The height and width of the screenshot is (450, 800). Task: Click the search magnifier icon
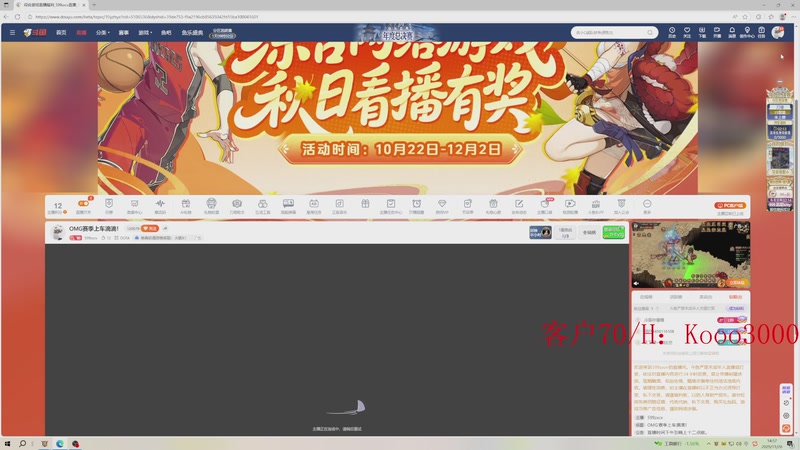point(650,32)
